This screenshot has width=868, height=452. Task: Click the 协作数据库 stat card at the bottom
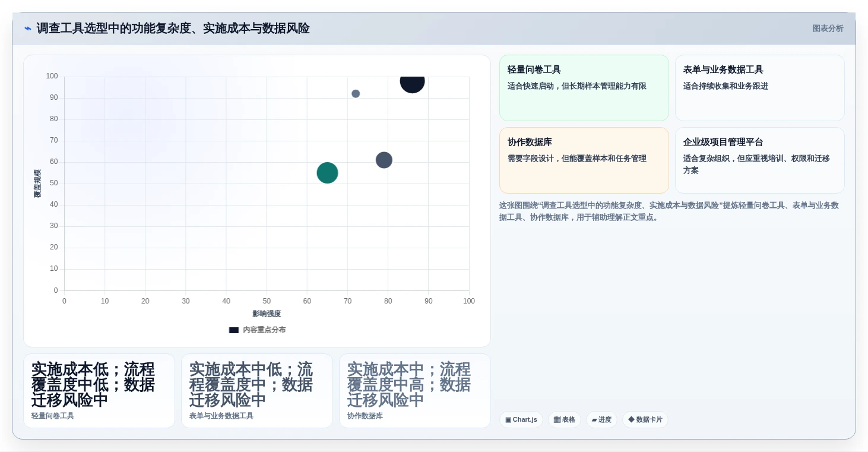[415, 391]
